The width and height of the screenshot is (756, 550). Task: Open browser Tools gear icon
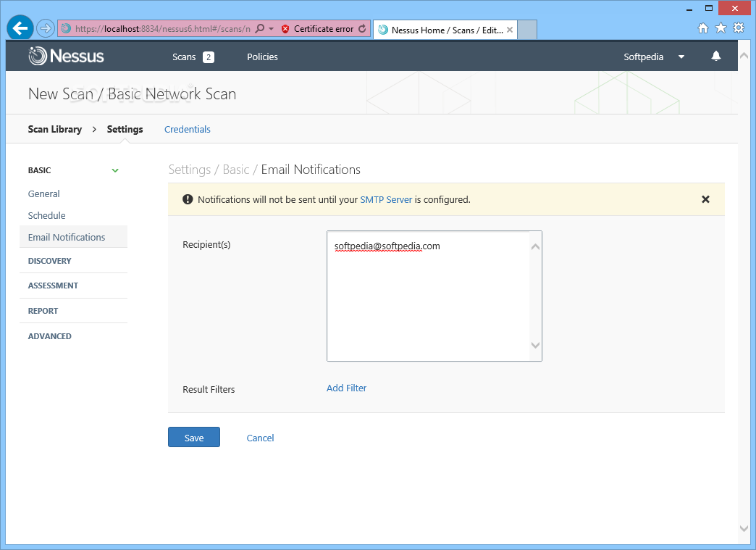[739, 28]
